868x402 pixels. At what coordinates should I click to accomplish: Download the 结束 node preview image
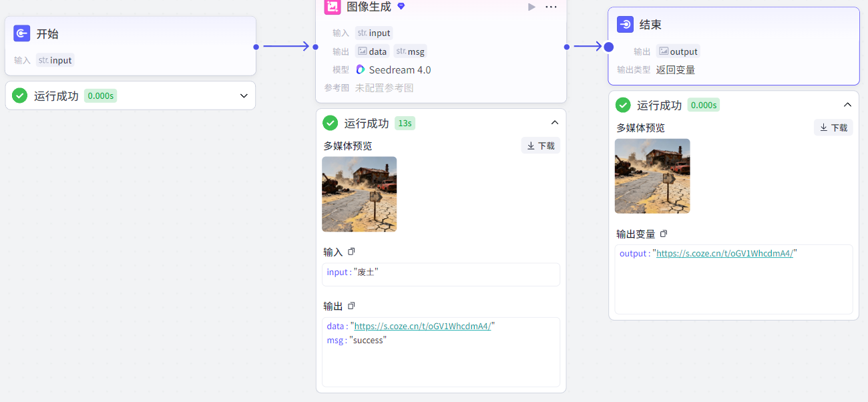(x=833, y=128)
